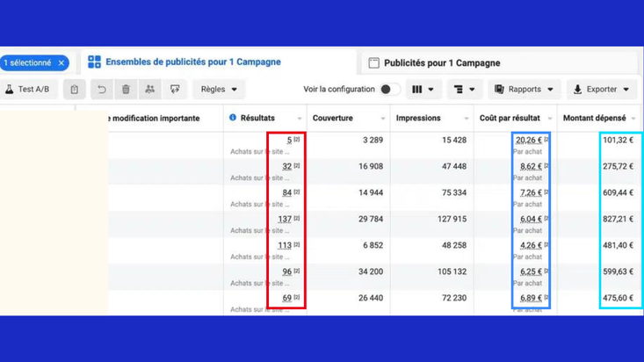
Task: Click the info icon beside Résultats
Action: click(x=233, y=118)
